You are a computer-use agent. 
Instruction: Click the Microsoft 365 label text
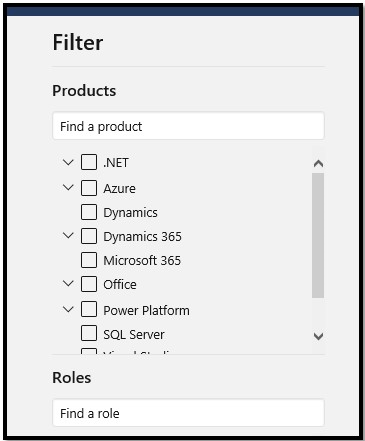[x=142, y=261]
